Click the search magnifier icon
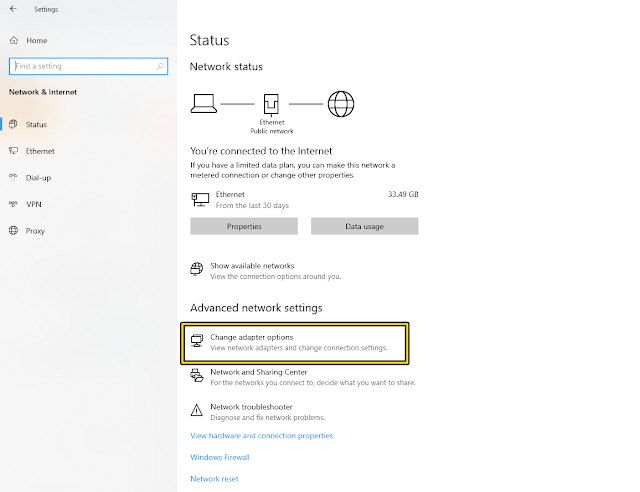Screen dimensions: 640x492 click(x=160, y=66)
